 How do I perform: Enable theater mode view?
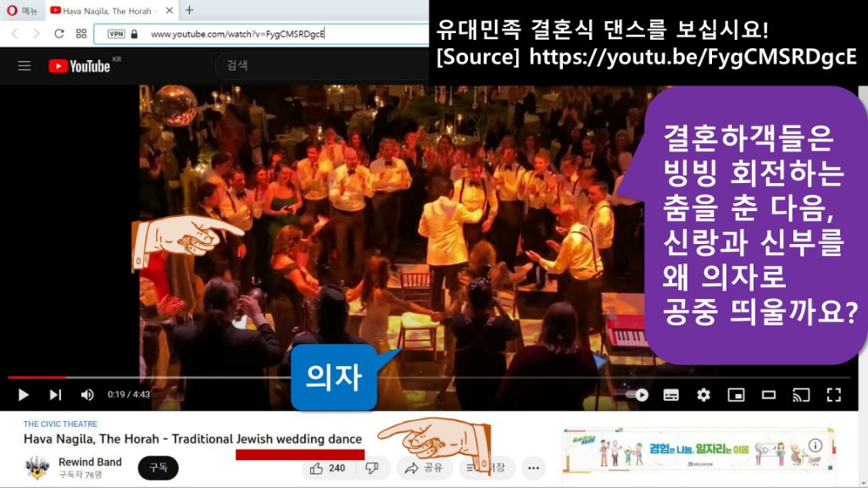[768, 395]
